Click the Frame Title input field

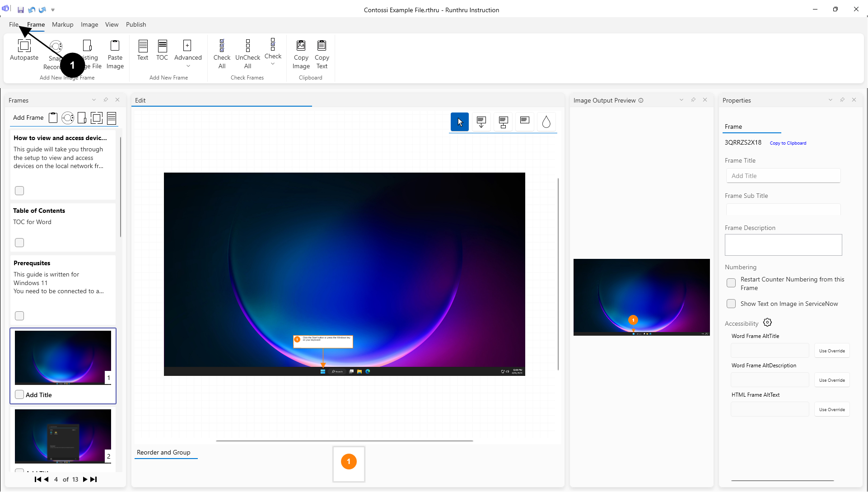coord(783,176)
